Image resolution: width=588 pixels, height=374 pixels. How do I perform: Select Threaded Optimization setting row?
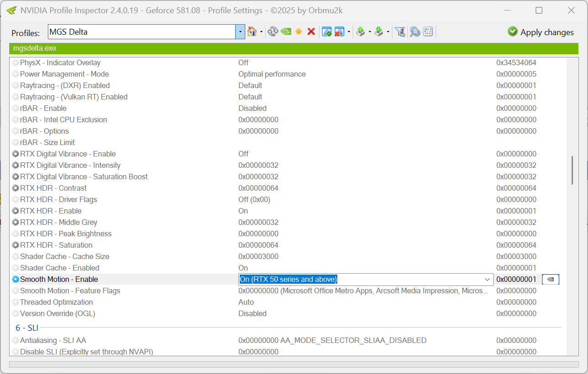[287, 302]
